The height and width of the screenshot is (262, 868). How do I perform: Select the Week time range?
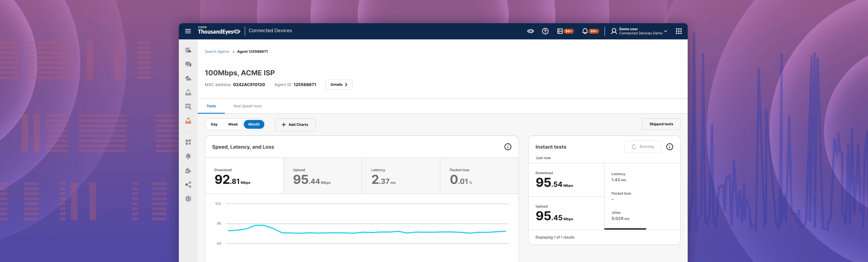[x=233, y=125]
